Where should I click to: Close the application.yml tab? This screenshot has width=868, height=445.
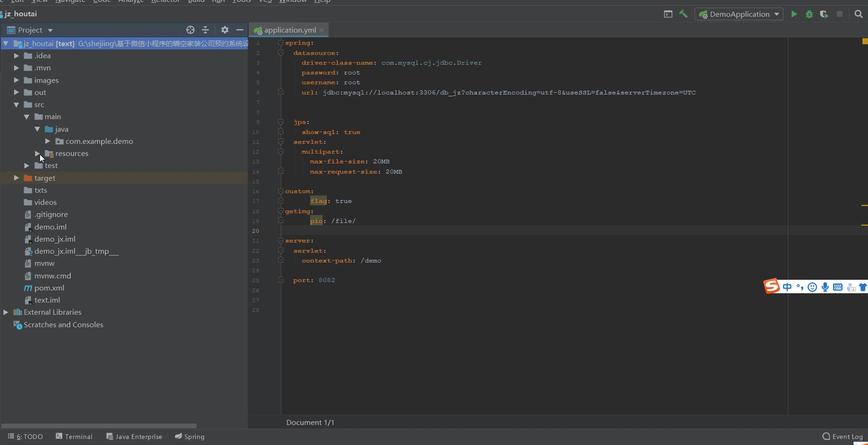pos(322,30)
